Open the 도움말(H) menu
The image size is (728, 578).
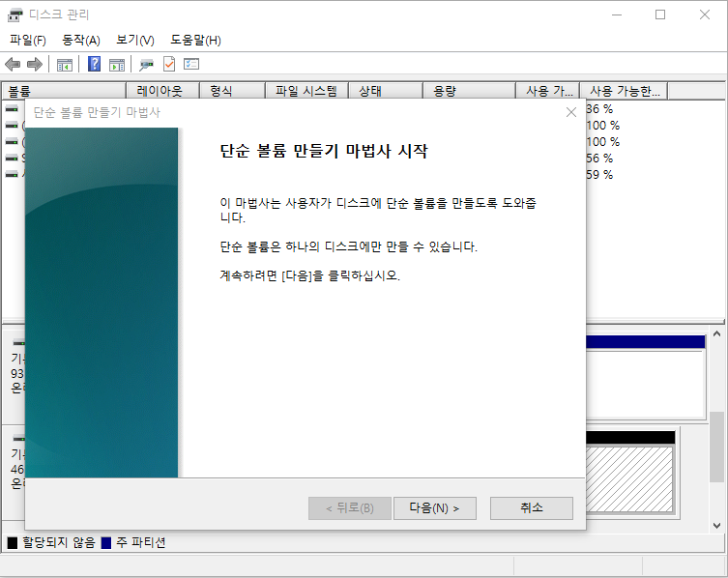click(195, 41)
